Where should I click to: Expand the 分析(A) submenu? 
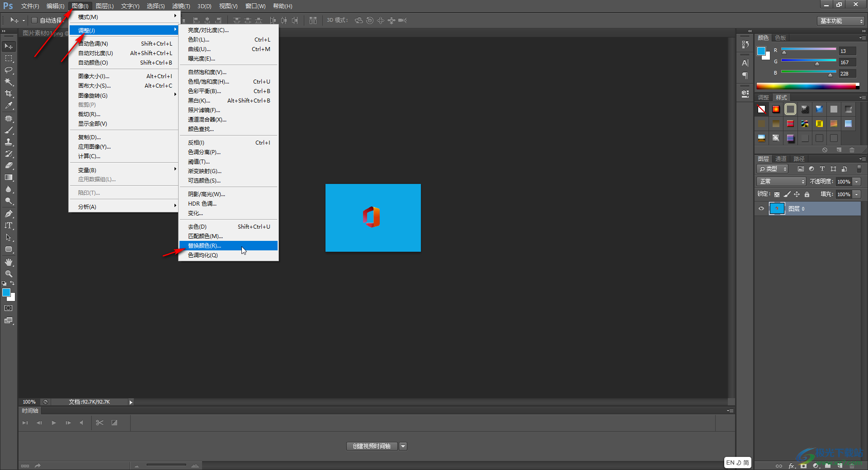tap(124, 207)
